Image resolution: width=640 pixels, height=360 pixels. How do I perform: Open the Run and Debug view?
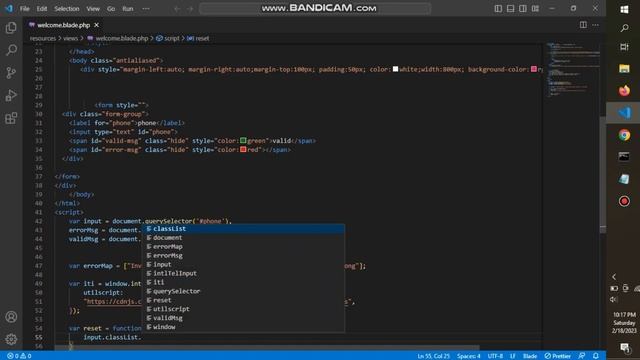(11, 96)
